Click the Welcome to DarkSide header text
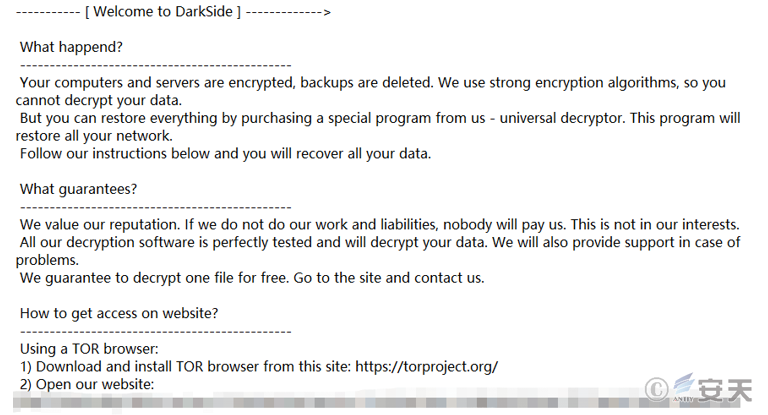 tap(163, 12)
